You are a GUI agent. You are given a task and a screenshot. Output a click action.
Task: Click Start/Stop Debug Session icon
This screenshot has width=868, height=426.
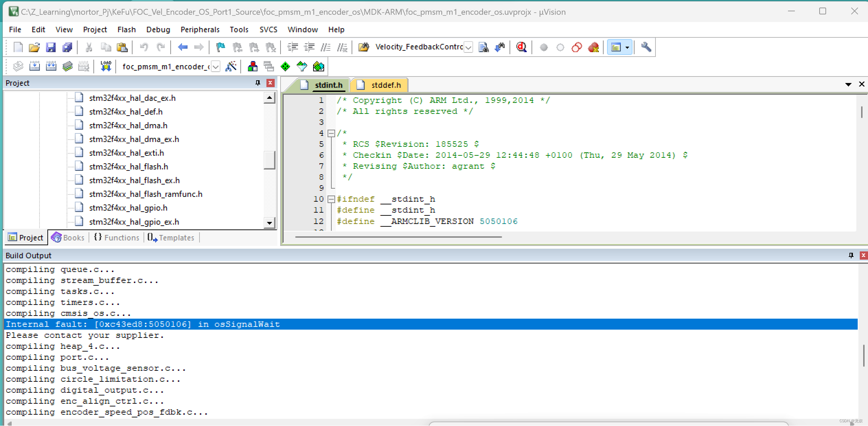coord(521,47)
